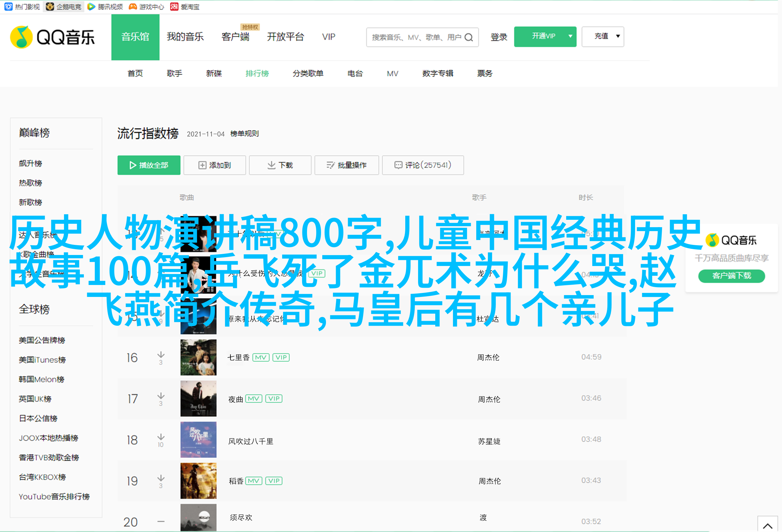The height and width of the screenshot is (532, 782).
Task: Go to 我的音乐 tab
Action: click(x=185, y=37)
